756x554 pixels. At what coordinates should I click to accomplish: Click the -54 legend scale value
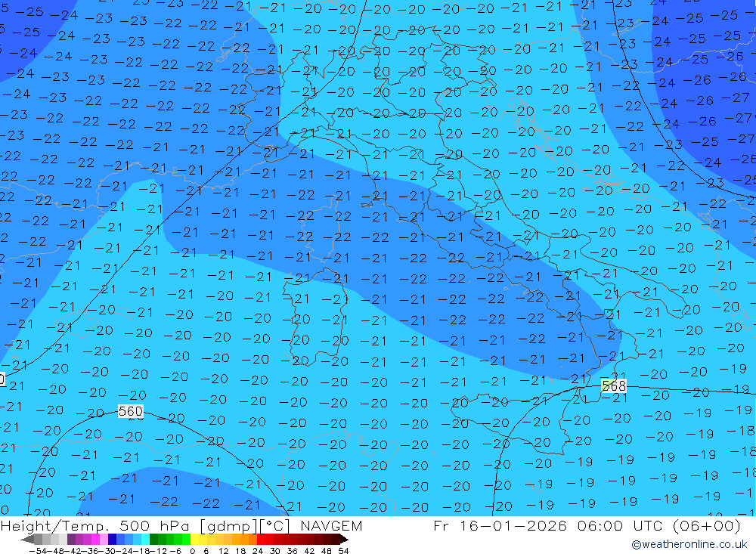38,551
